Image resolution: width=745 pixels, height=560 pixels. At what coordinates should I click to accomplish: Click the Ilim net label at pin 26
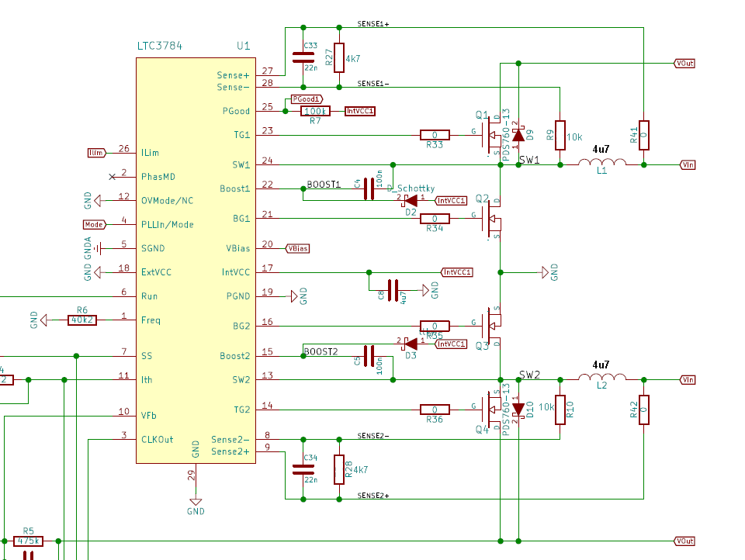point(97,153)
